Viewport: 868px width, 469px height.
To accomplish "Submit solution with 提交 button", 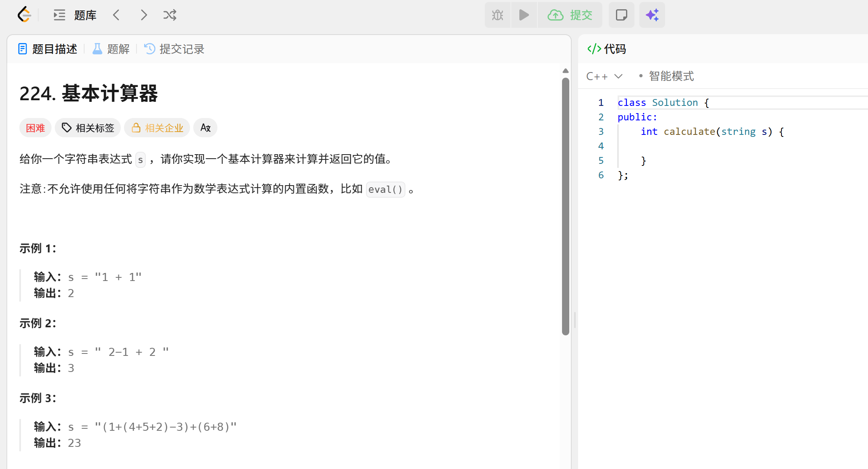I will click(x=570, y=15).
